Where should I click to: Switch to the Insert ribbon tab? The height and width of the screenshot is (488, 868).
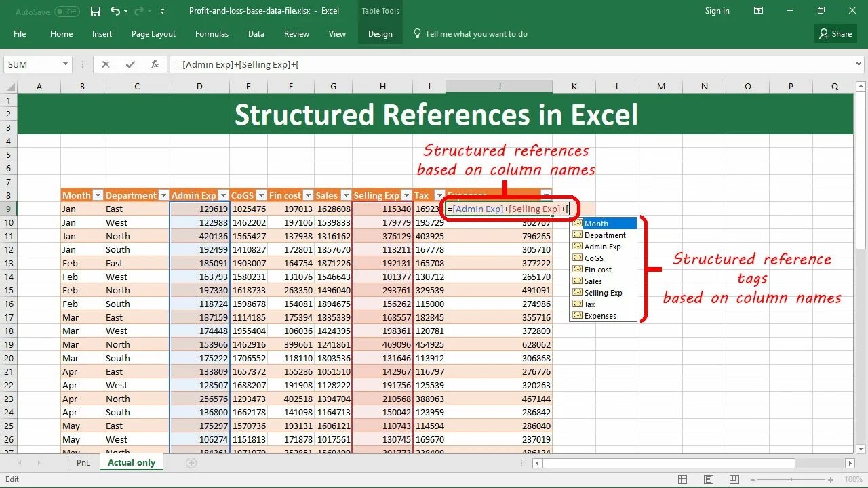coord(102,34)
